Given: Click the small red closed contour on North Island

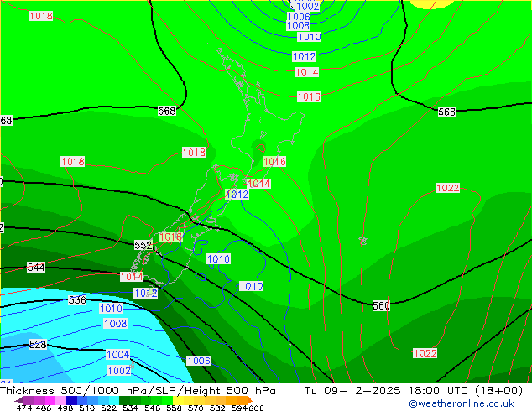Looking at the screenshot, I should [x=261, y=148].
